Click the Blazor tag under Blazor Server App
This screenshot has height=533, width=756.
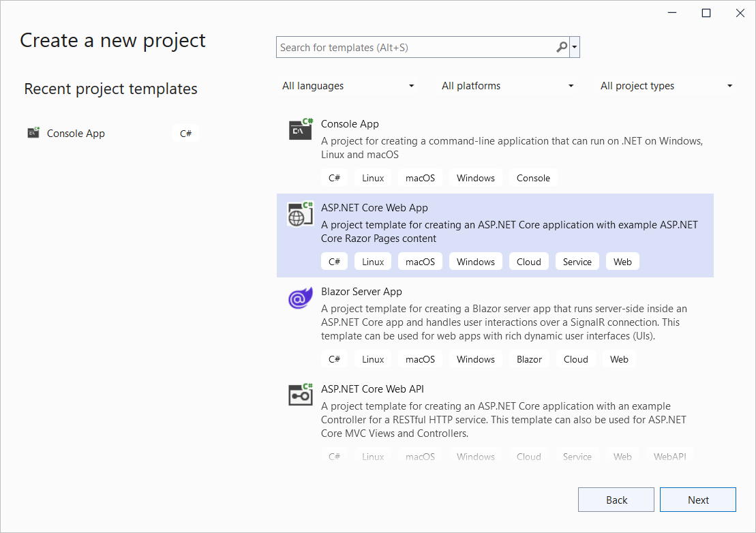click(x=529, y=359)
